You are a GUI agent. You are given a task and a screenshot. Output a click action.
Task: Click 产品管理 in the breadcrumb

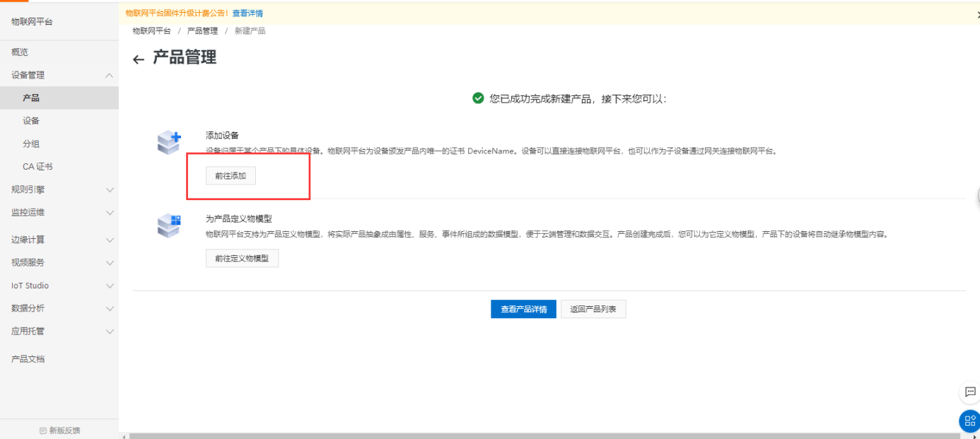tap(202, 31)
